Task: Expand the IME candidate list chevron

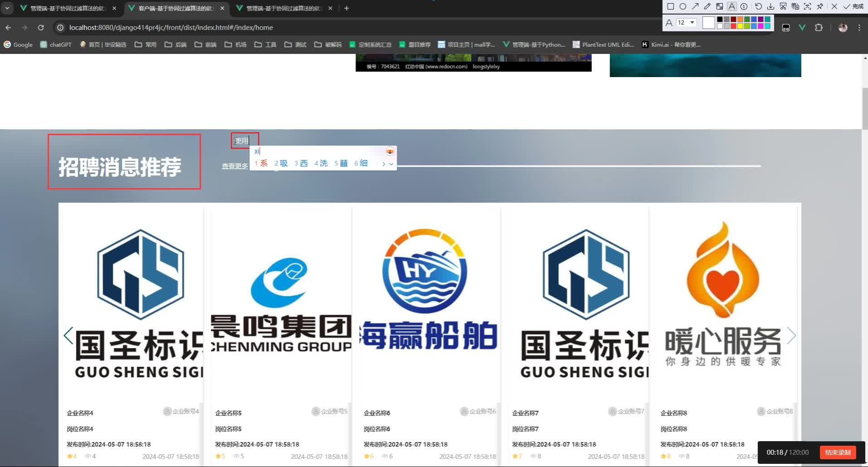Action: pos(391,164)
